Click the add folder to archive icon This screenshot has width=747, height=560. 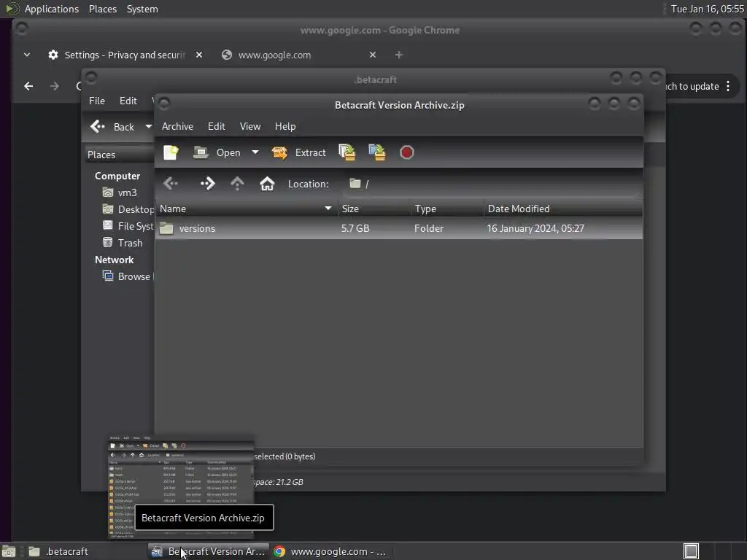pos(377,152)
